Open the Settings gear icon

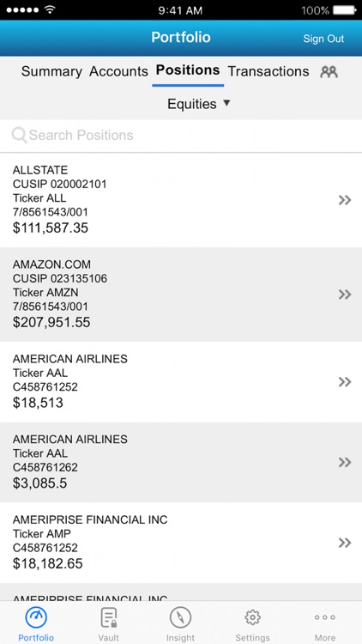pos(253,617)
